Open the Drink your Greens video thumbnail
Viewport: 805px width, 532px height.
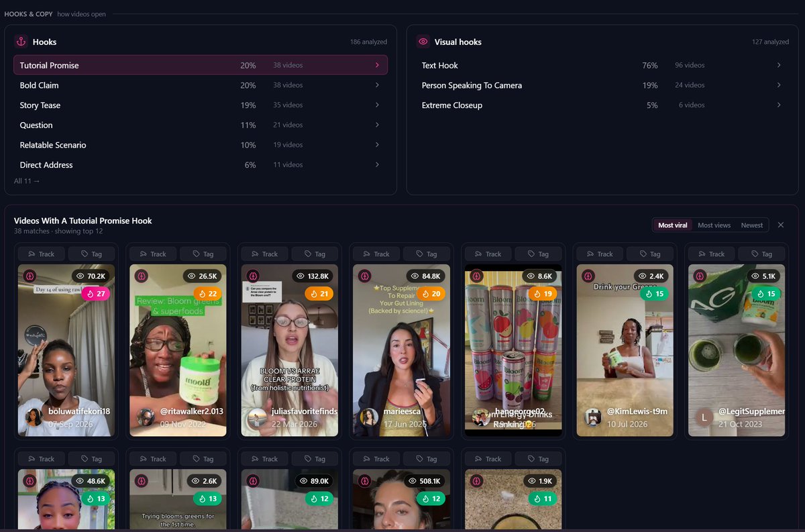pyautogui.click(x=625, y=350)
